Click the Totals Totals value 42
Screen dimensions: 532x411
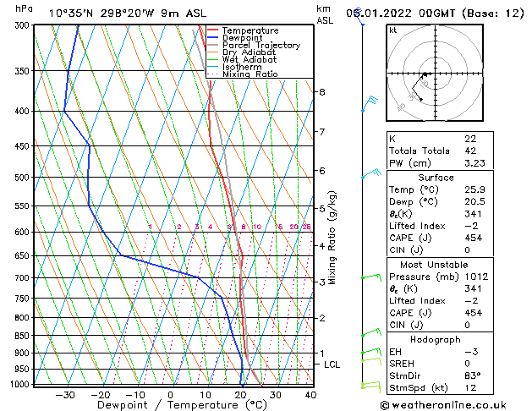470,151
